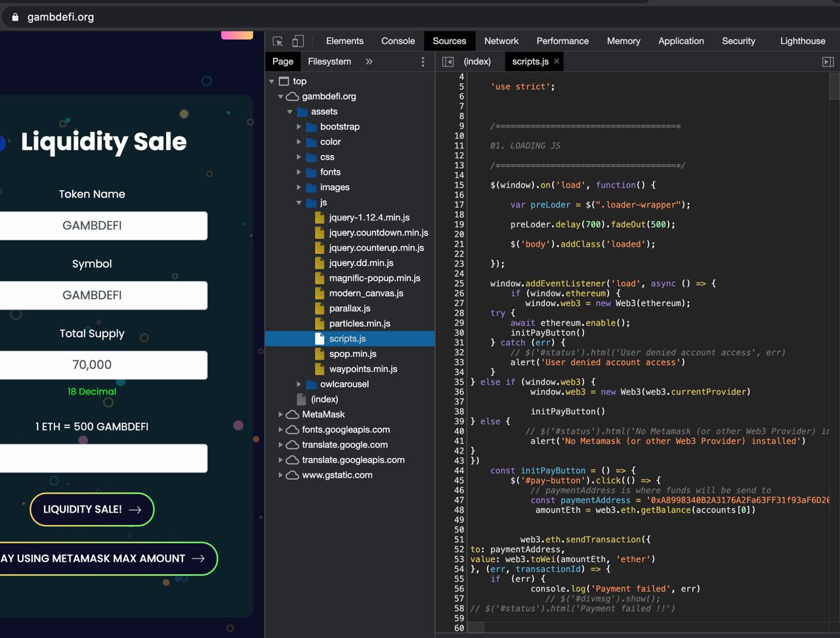Screen dimensions: 840x638
Task: Toggle the debugger sidebar icon
Action: tap(828, 62)
